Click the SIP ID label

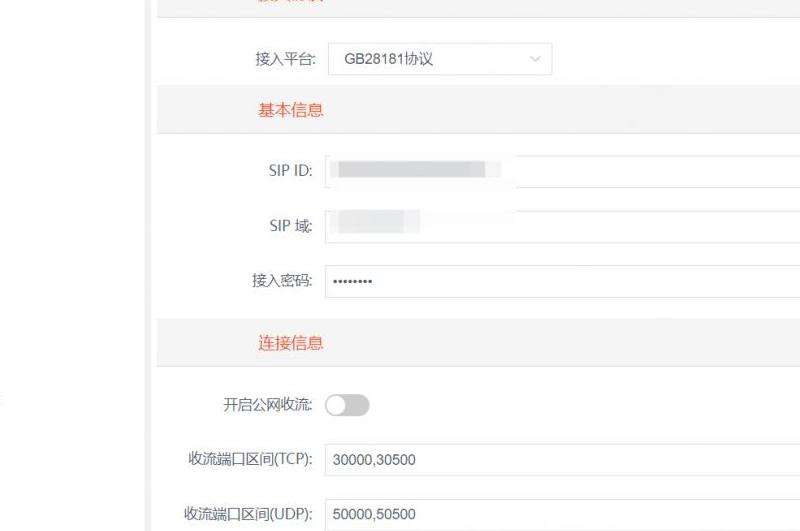tap(290, 170)
